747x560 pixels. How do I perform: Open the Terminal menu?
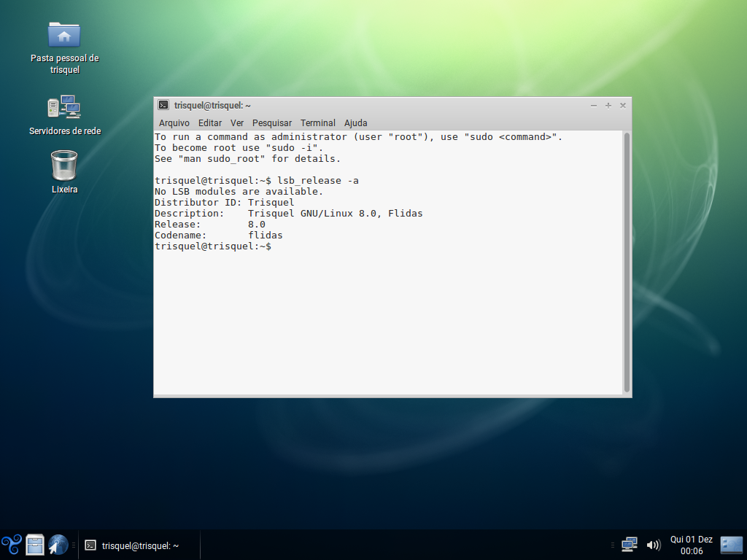click(x=318, y=122)
